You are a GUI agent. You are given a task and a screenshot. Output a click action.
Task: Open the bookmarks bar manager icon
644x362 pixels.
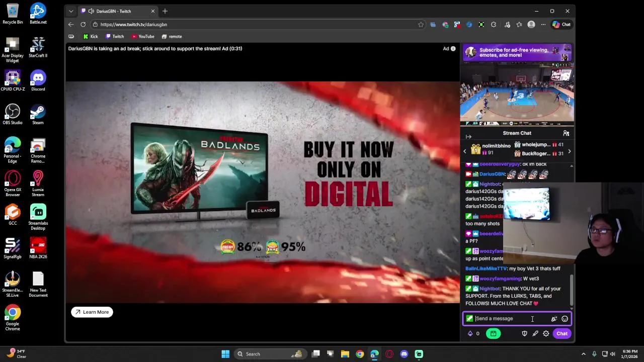tap(71, 36)
